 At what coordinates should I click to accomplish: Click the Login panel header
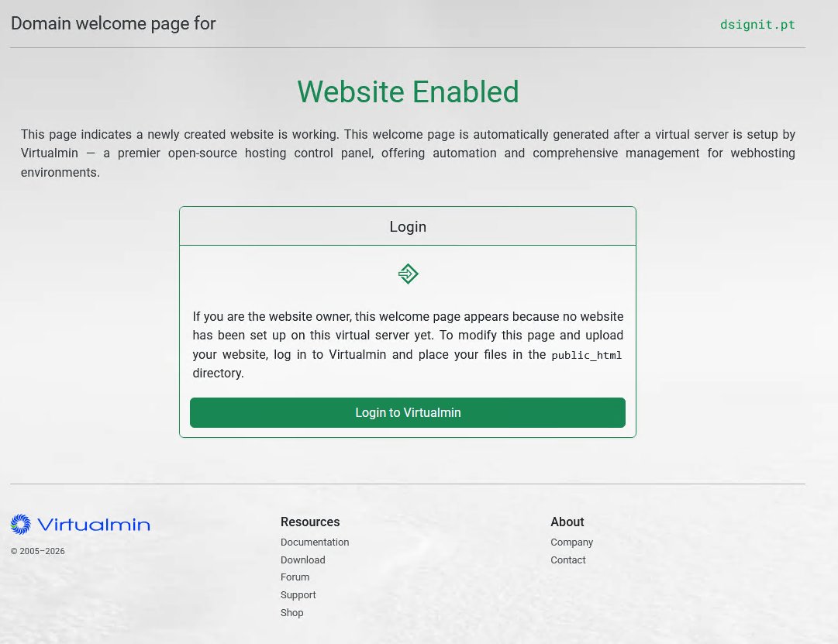coord(408,226)
